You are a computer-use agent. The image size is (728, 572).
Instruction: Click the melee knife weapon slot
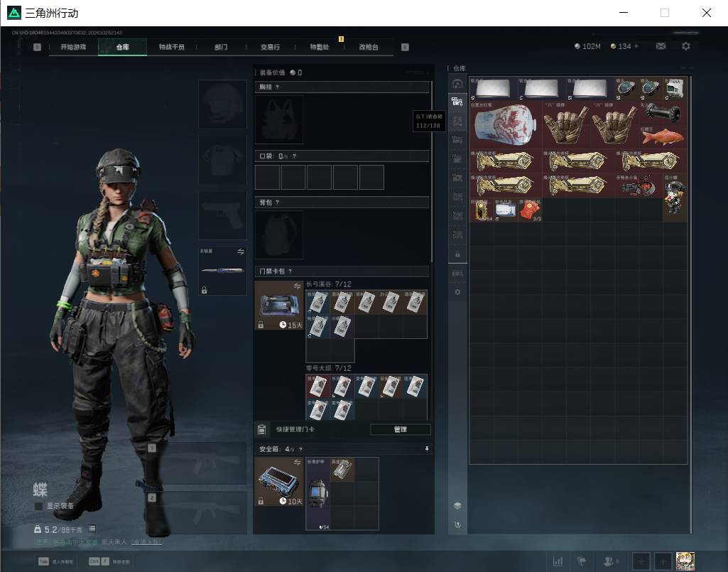click(x=222, y=271)
